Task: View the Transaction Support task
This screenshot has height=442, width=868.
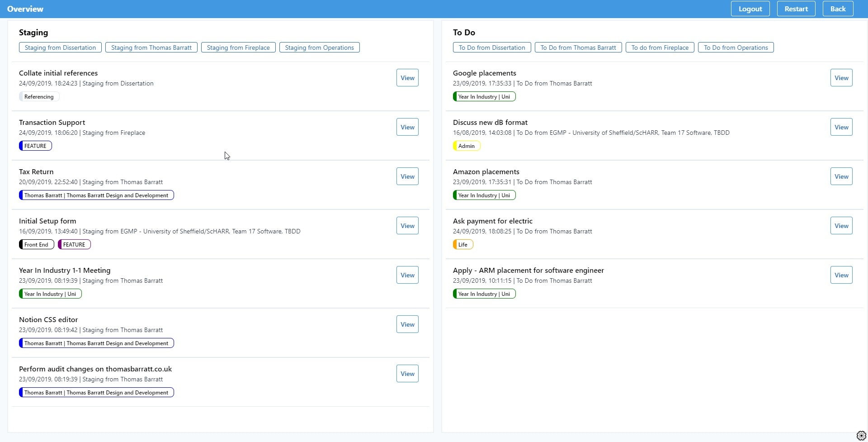Action: coord(407,127)
